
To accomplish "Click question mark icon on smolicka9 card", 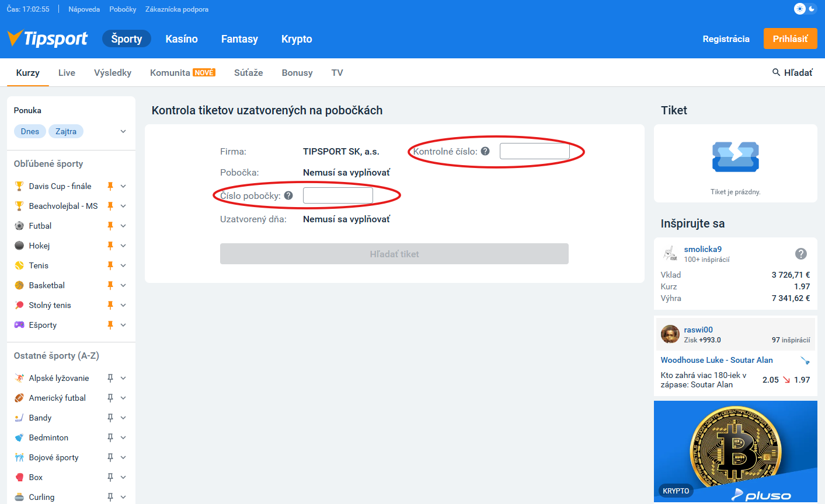I will [801, 254].
